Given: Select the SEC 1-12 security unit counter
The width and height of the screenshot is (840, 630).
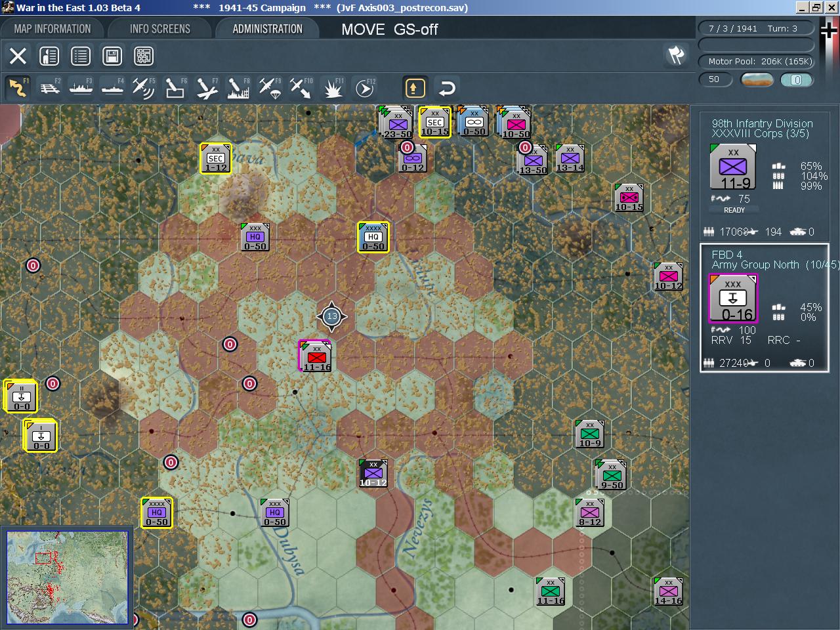Looking at the screenshot, I should [x=216, y=158].
